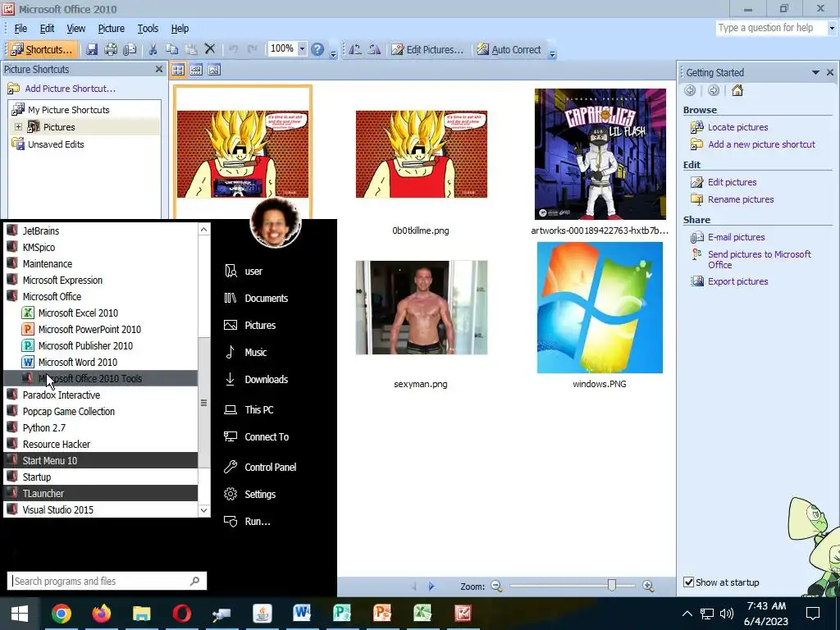Screen dimensions: 840x630
Task: Select the Caprholics artwork thumbnail
Action: [x=600, y=153]
